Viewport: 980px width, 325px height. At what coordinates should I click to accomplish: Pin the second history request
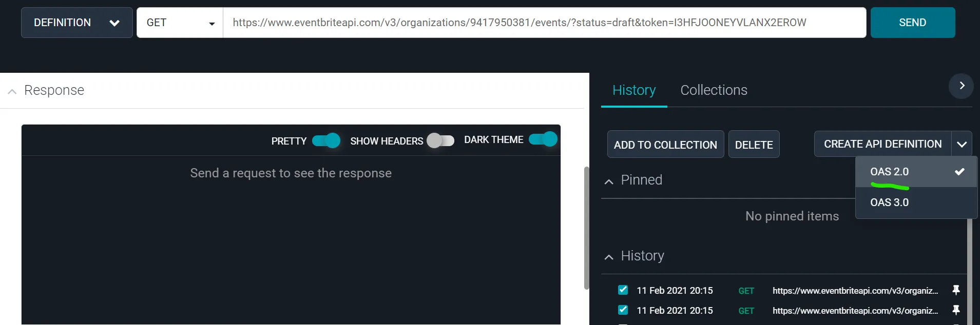pyautogui.click(x=955, y=310)
